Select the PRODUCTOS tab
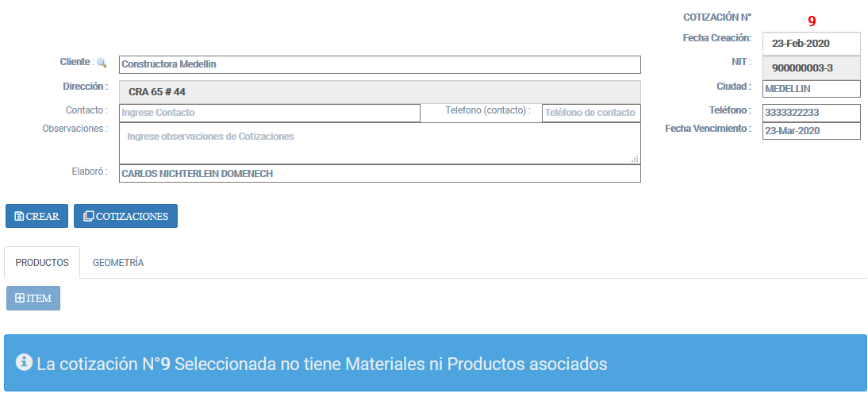 click(x=42, y=263)
